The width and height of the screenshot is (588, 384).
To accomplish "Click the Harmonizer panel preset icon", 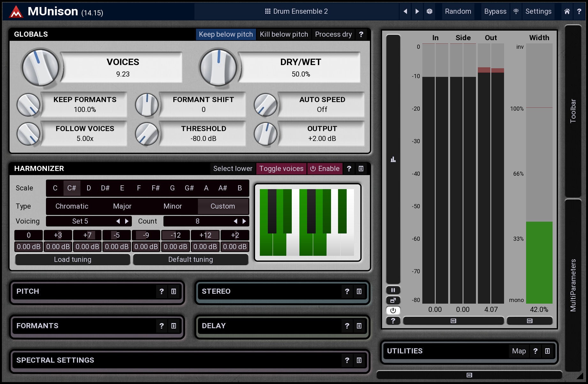I will [x=361, y=169].
